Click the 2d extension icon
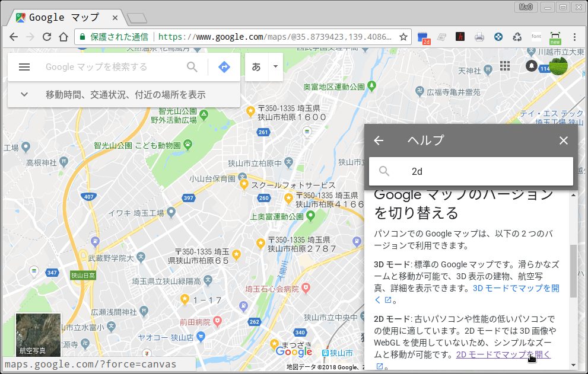This screenshot has width=588, height=374. pyautogui.click(x=424, y=37)
